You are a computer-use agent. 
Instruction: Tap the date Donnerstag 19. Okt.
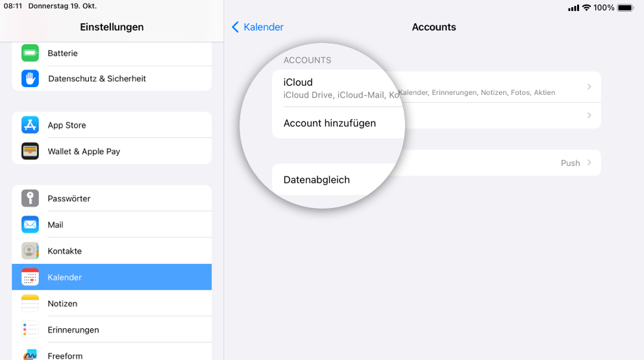[62, 6]
